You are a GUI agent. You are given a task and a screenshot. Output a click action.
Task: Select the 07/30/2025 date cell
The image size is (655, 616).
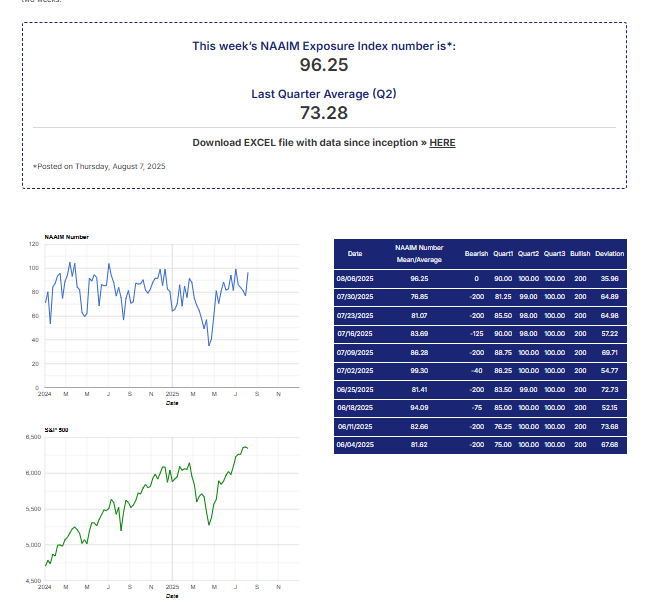tap(355, 297)
